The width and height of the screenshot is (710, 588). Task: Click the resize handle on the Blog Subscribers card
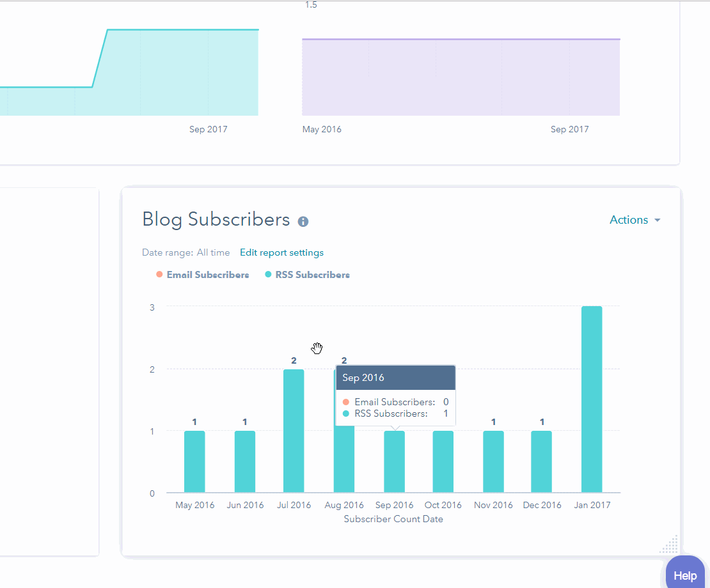point(669,545)
